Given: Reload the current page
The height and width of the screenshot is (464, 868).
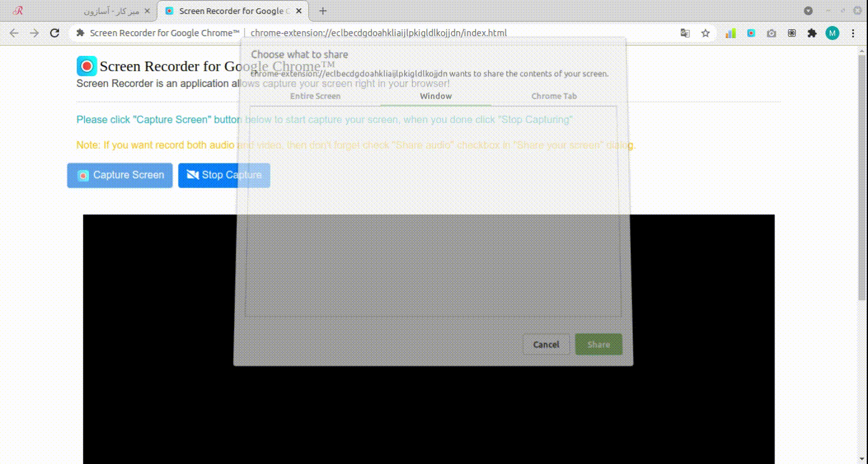Looking at the screenshot, I should coord(55,33).
